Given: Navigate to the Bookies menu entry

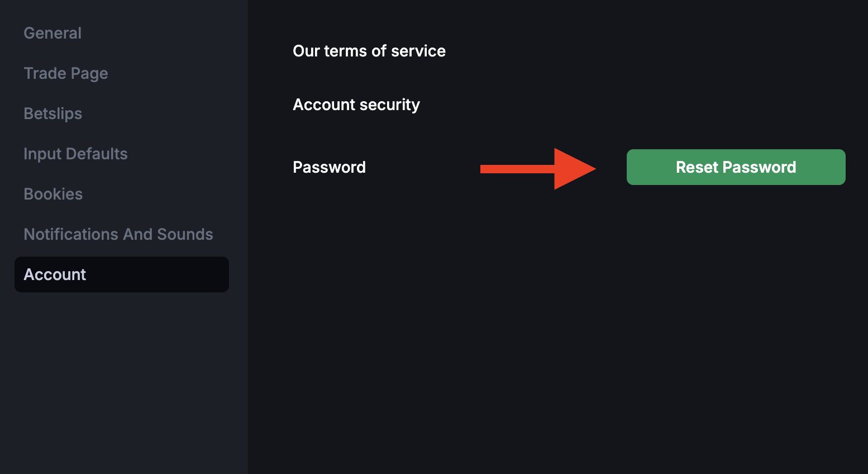Looking at the screenshot, I should pyautogui.click(x=53, y=194).
